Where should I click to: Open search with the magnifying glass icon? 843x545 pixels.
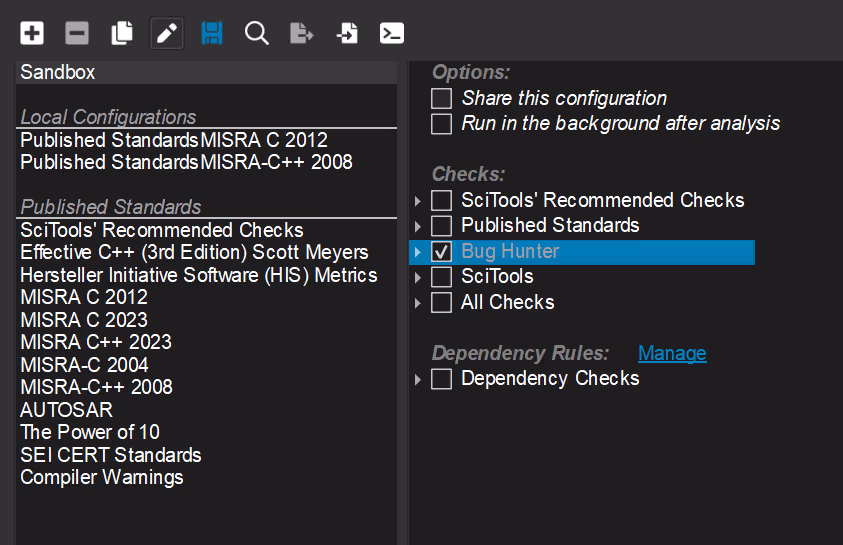click(x=256, y=33)
